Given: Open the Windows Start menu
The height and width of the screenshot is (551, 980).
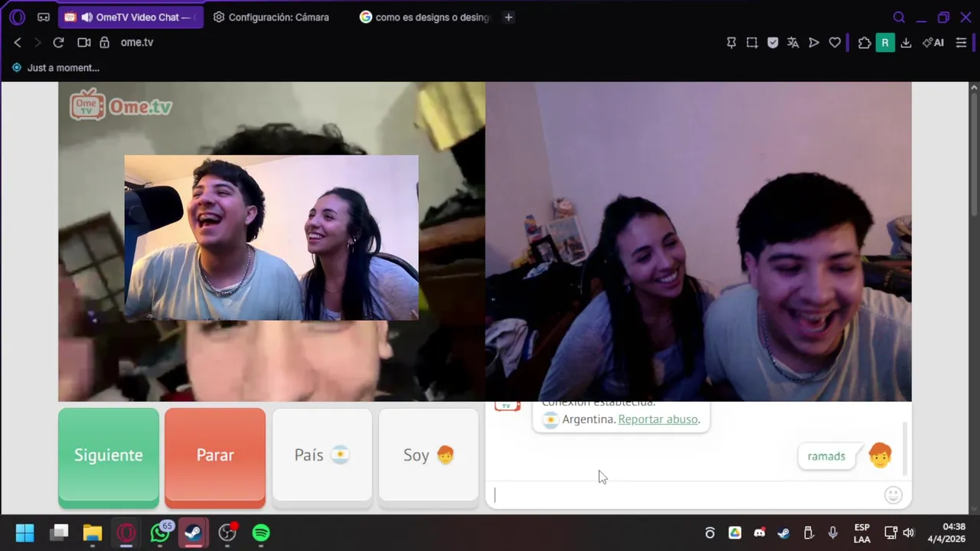Looking at the screenshot, I should click(24, 533).
